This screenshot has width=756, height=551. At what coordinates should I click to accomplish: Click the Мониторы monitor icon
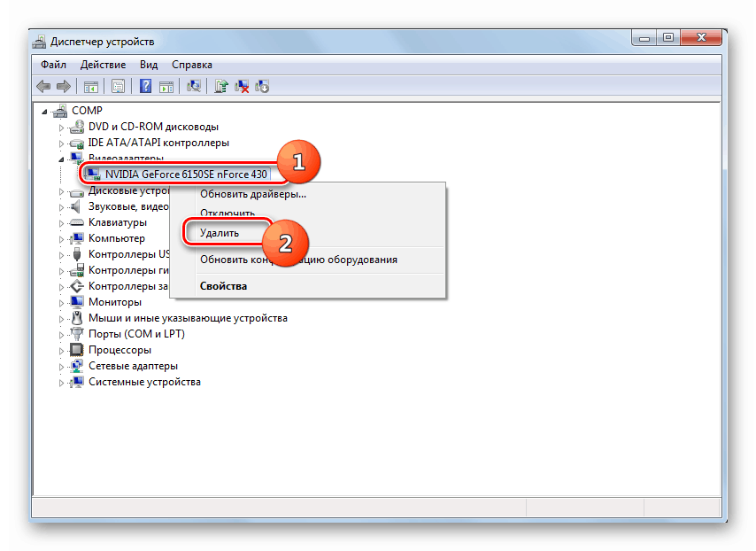pos(77,302)
